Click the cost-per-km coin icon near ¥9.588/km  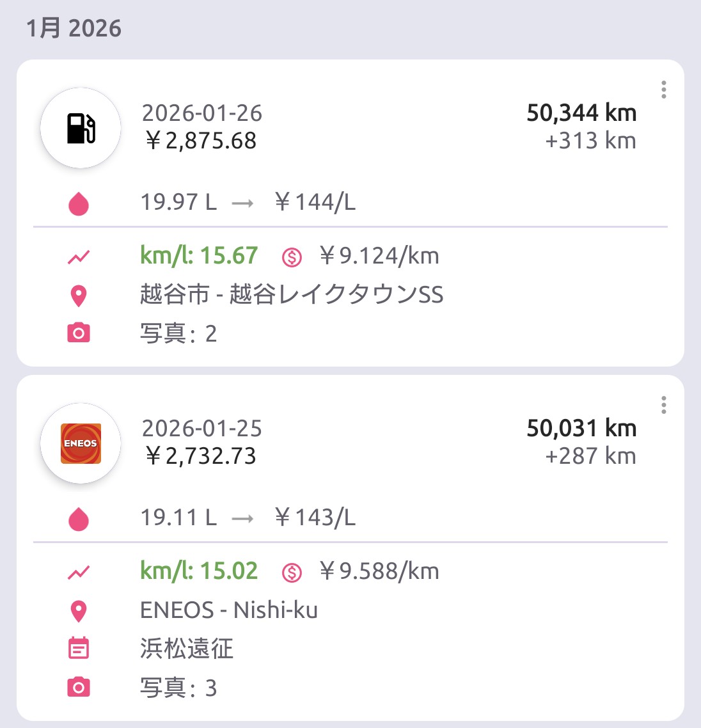292,573
